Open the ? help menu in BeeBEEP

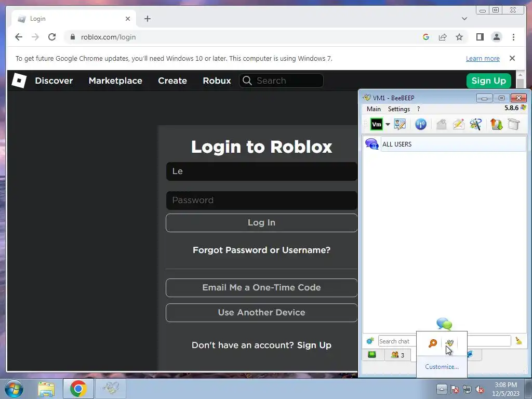(x=418, y=109)
